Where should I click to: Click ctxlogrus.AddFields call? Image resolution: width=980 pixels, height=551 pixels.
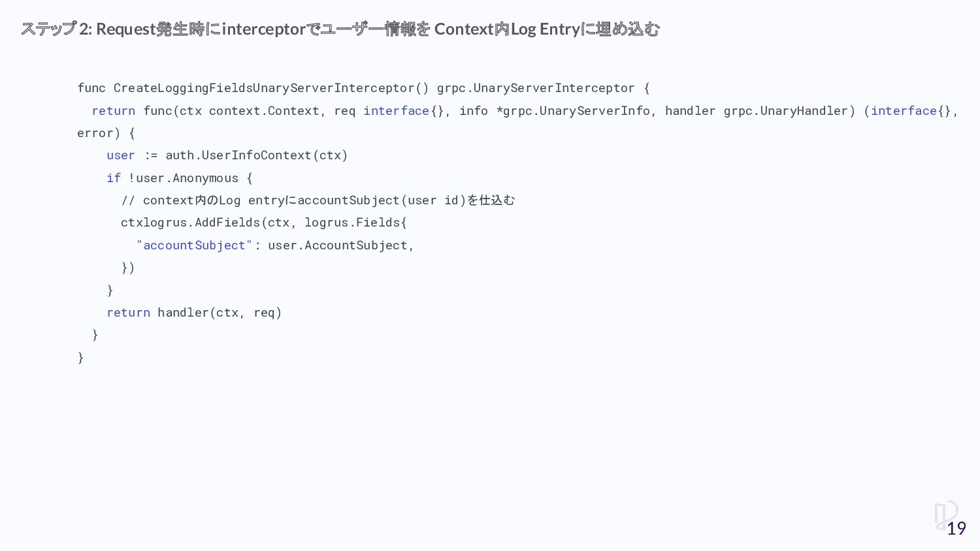(190, 223)
